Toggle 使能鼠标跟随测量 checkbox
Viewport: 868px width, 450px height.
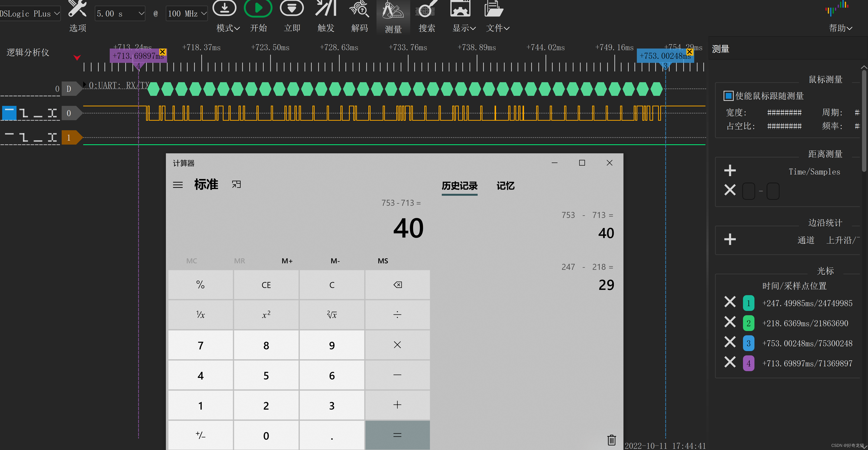pyautogui.click(x=728, y=96)
